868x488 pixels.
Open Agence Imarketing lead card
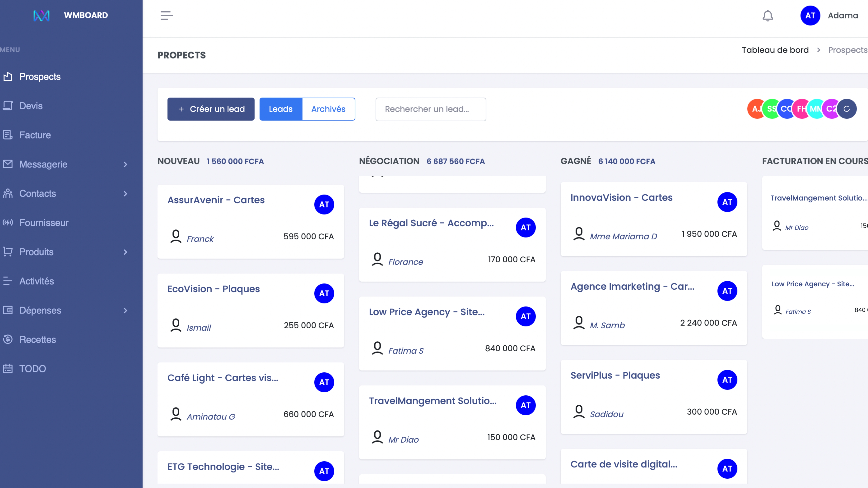[632, 286]
